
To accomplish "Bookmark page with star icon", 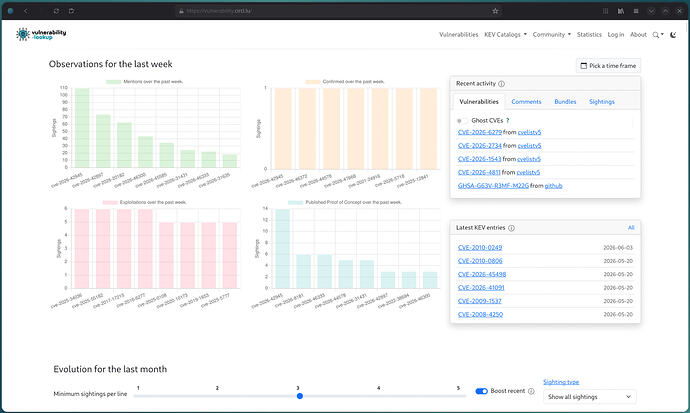I will 495,11.
